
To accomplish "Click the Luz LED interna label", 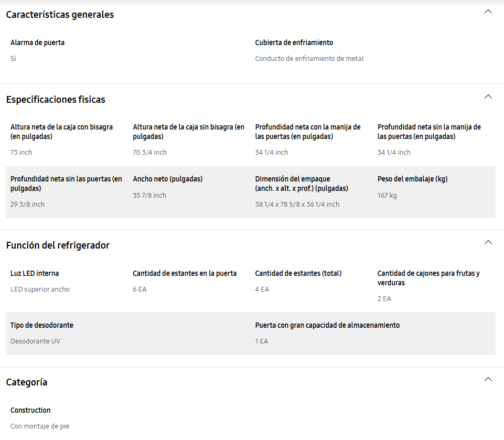I will 35,274.
